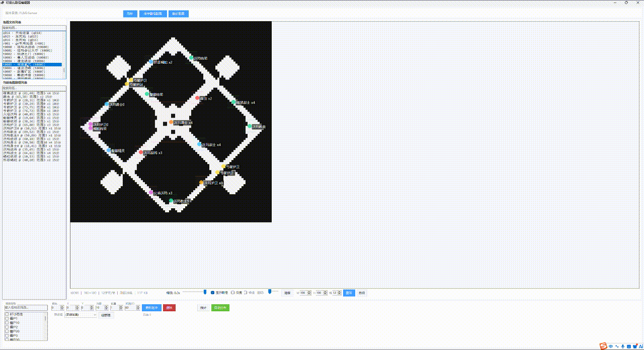Click the blue 更新选中 button

click(x=151, y=308)
